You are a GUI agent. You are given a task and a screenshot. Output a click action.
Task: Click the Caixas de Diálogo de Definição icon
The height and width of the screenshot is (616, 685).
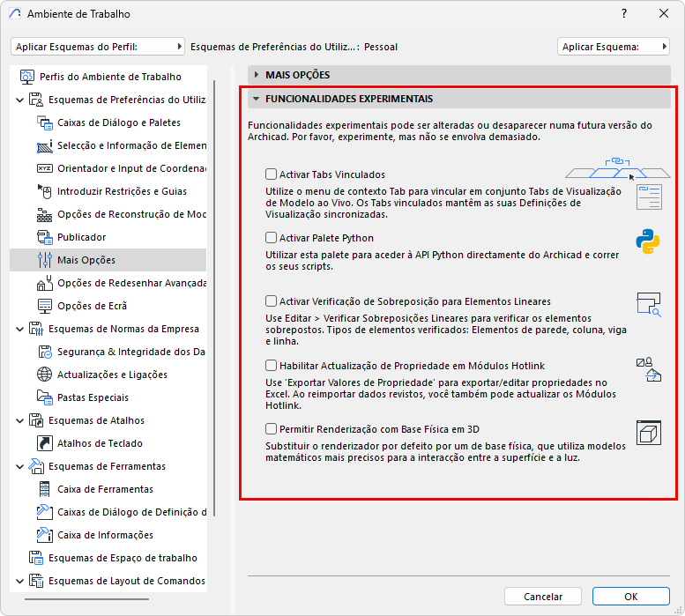click(45, 512)
